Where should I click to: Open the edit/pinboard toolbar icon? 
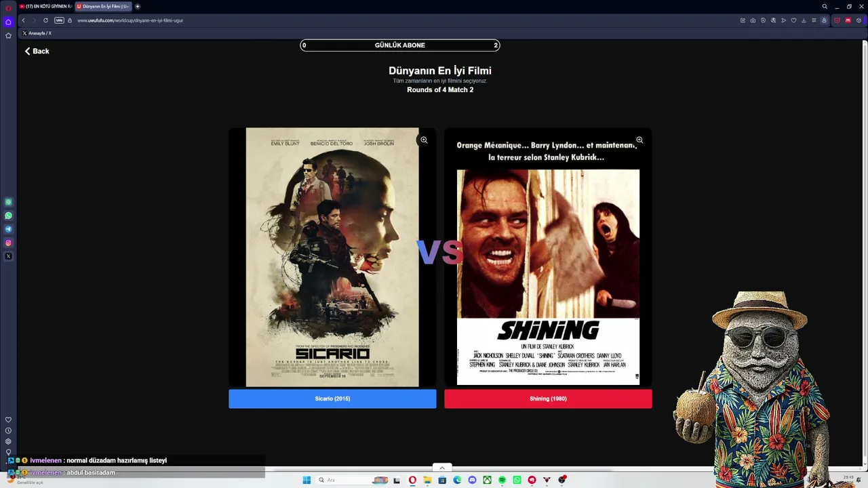click(743, 20)
